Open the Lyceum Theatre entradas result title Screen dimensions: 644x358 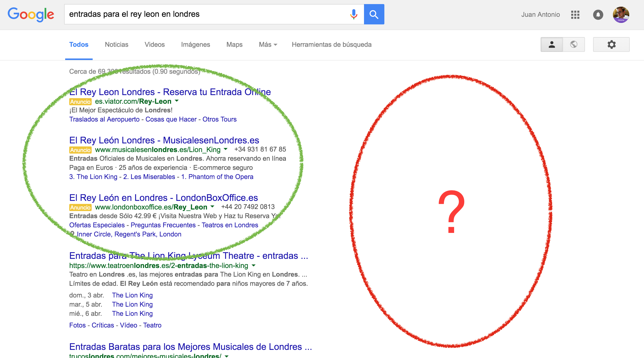(189, 256)
